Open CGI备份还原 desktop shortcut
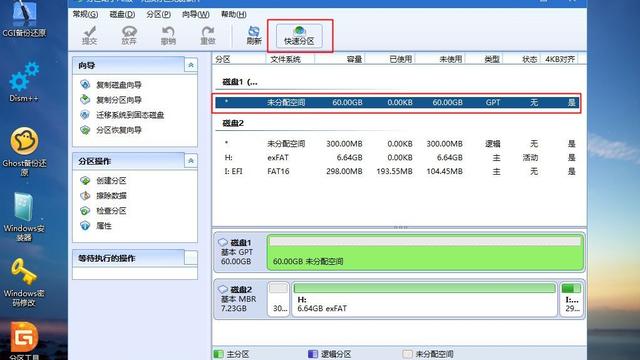This screenshot has height=360, width=640. point(24,18)
